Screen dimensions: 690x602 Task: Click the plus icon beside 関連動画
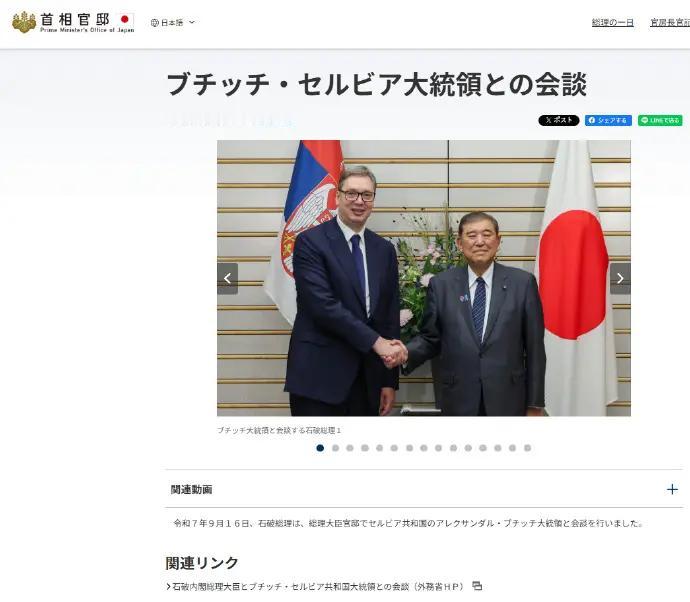(x=672, y=489)
